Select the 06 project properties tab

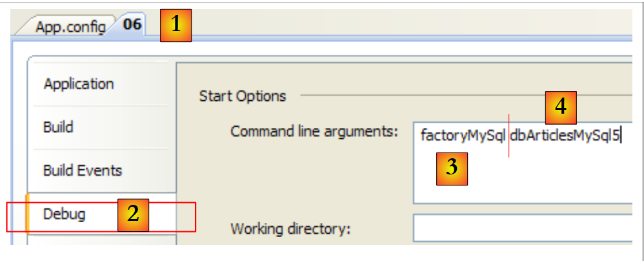[132, 26]
